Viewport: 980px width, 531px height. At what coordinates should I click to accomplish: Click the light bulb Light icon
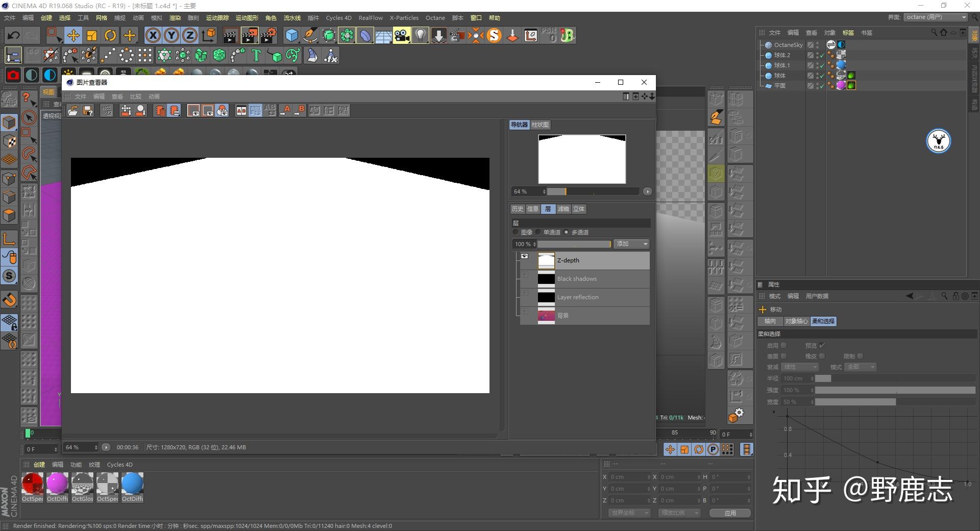(420, 35)
